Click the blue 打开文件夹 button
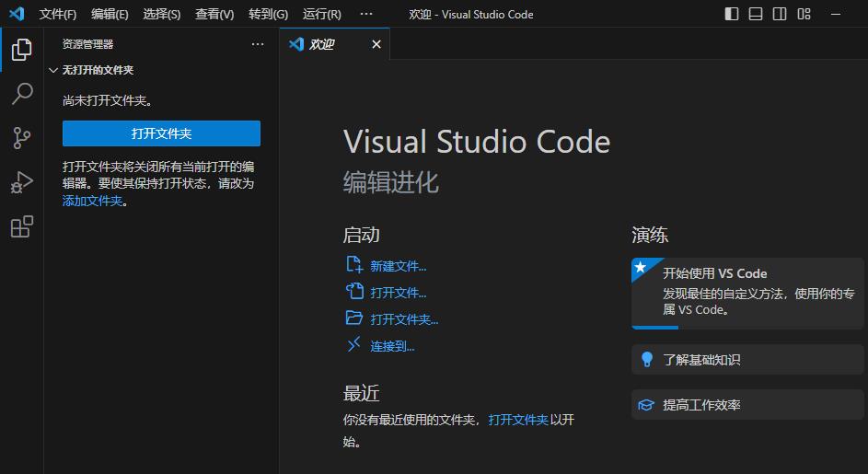This screenshot has height=474, width=868. tap(161, 133)
